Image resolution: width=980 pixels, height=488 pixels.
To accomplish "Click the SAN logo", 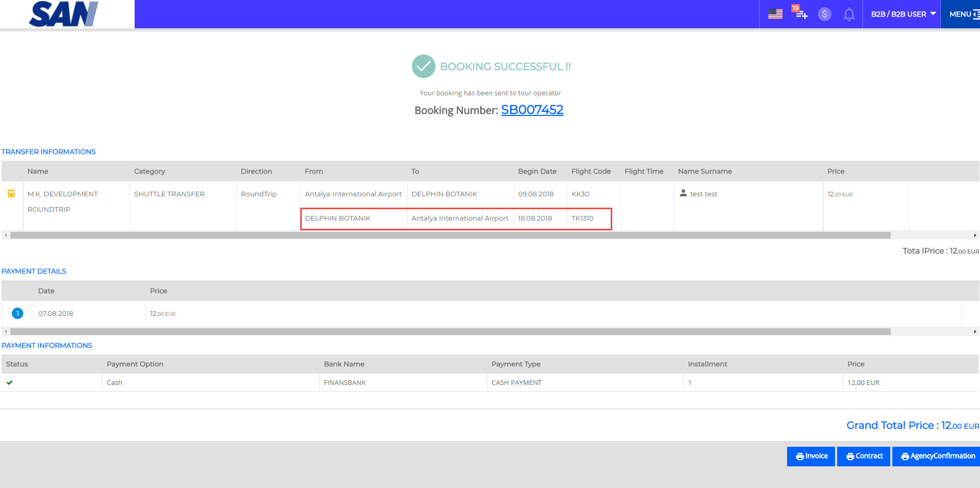I will click(63, 14).
